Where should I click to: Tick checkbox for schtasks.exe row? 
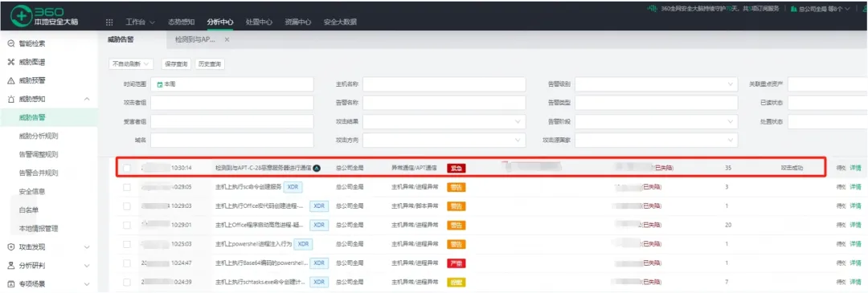[127, 283]
